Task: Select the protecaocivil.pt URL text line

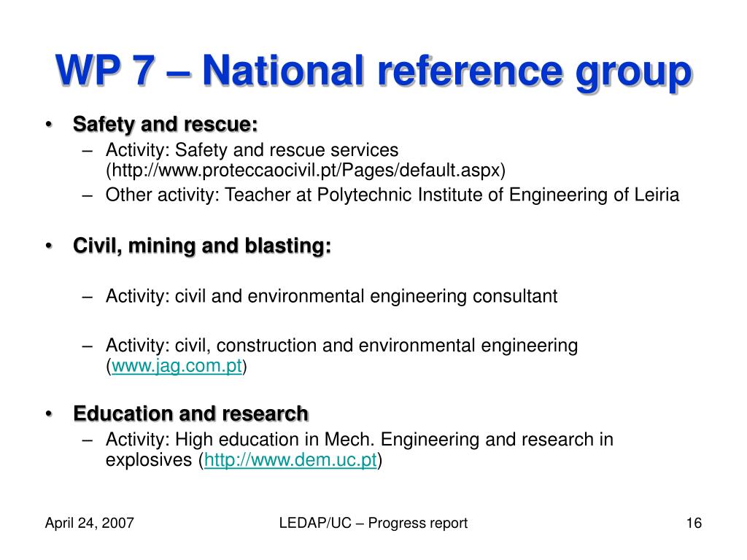Action: tap(306, 171)
